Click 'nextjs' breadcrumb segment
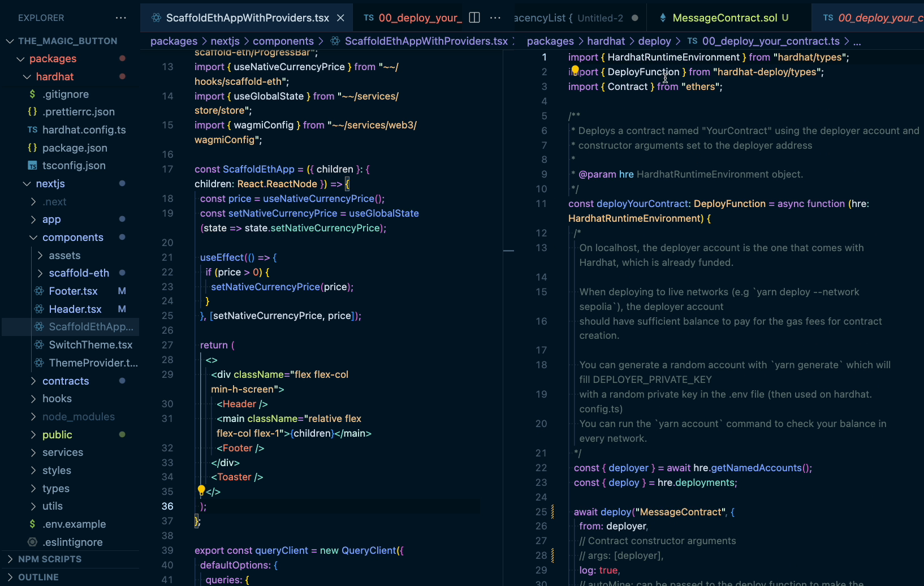The image size is (924, 586). coord(225,41)
